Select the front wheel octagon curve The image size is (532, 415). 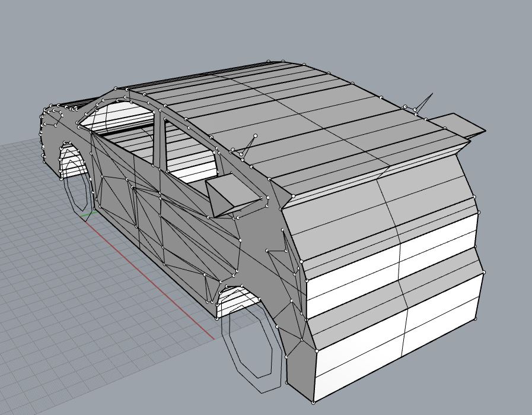[x=77, y=186]
